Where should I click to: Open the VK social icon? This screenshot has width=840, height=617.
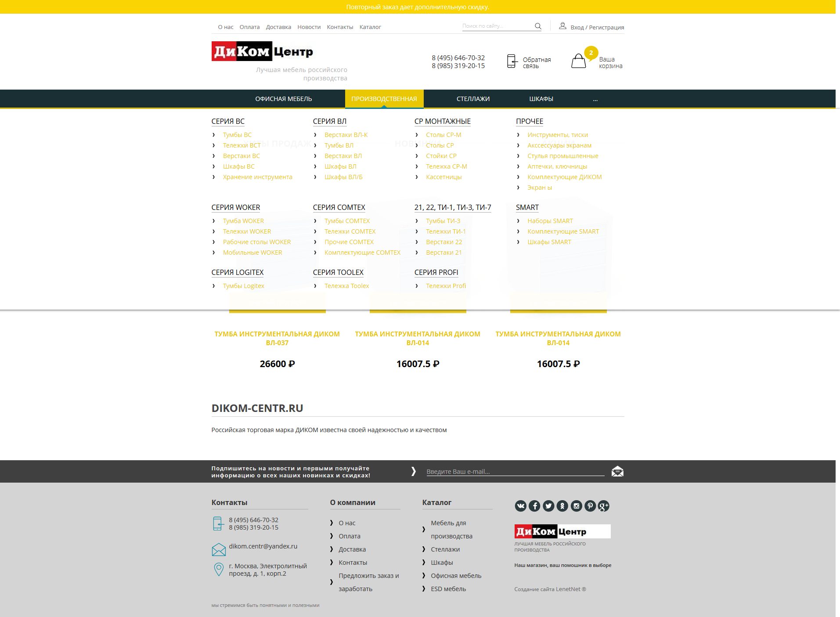click(x=521, y=506)
